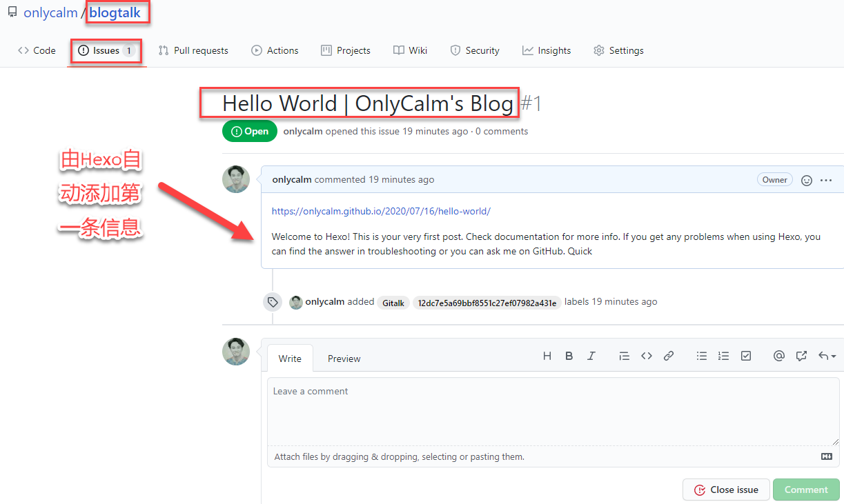The image size is (844, 504).
Task: Click the Issues count badge showing 1
Action: (x=128, y=50)
